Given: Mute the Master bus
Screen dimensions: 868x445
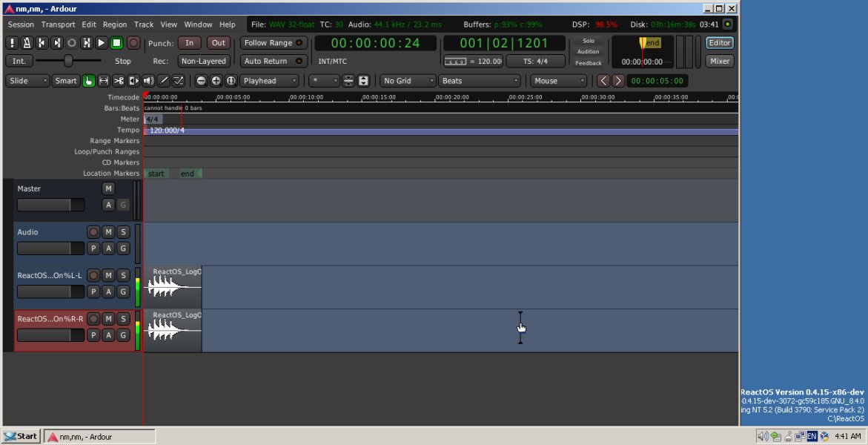Looking at the screenshot, I should click(x=108, y=189).
